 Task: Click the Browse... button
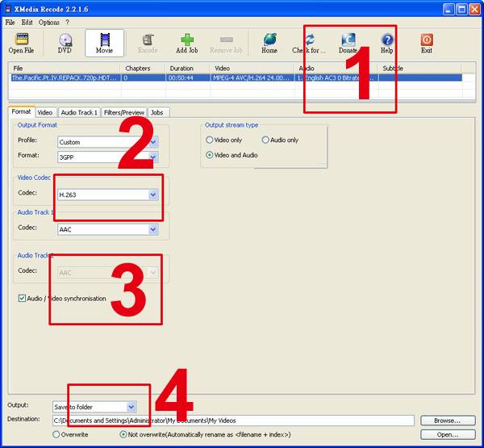448,421
